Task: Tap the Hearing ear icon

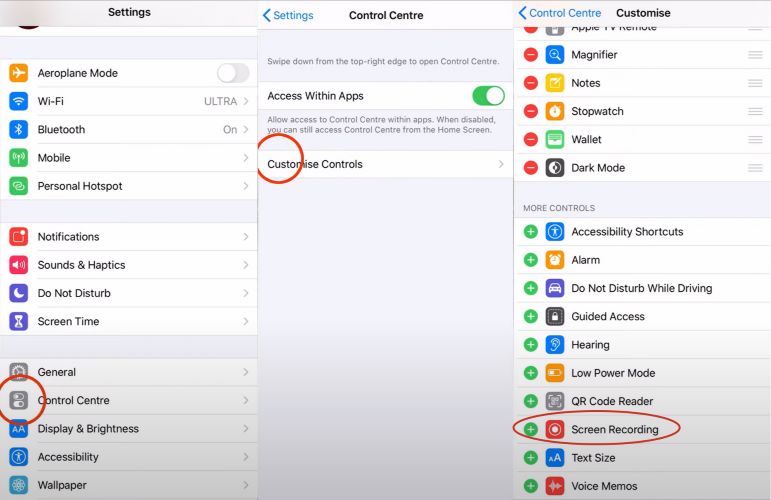Action: coord(555,345)
